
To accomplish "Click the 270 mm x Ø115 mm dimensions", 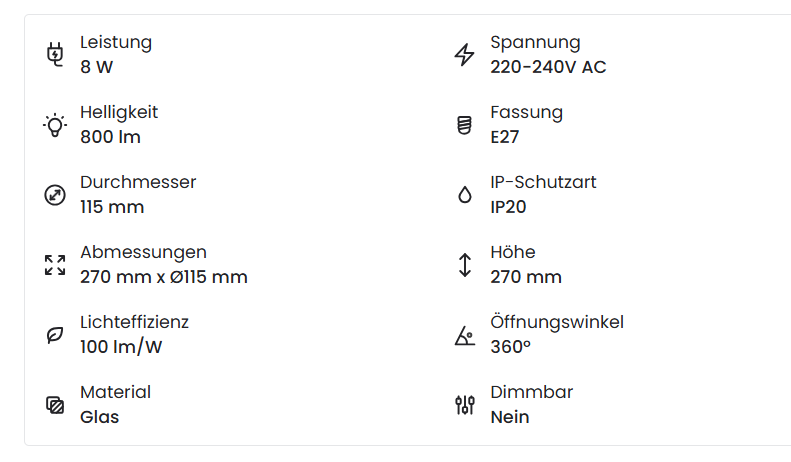I will point(164,277).
